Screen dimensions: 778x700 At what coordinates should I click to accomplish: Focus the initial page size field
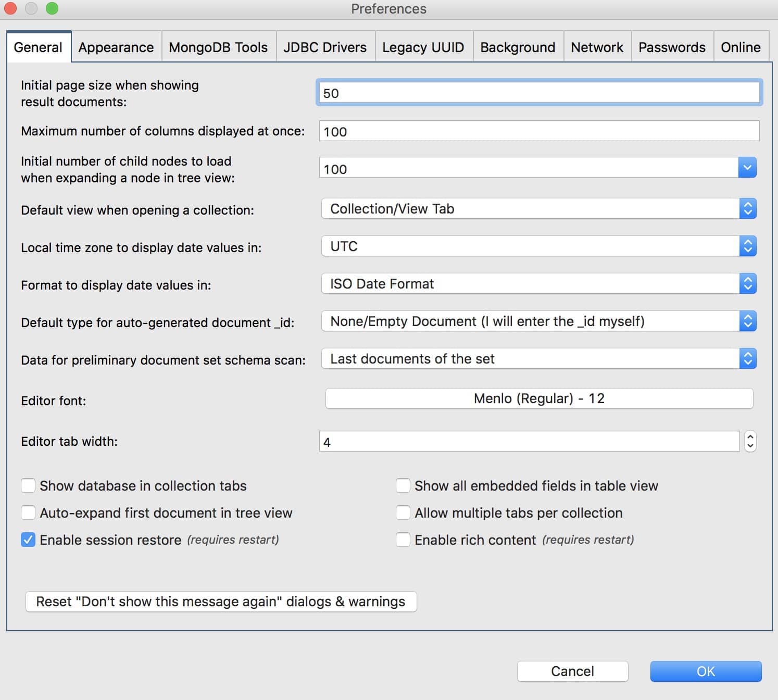[539, 93]
